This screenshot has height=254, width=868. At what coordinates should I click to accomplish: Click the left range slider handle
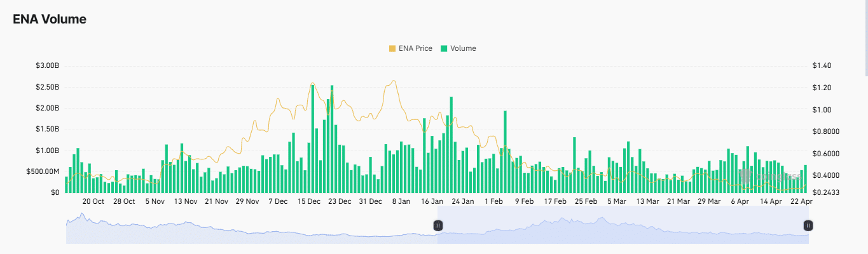(437, 225)
